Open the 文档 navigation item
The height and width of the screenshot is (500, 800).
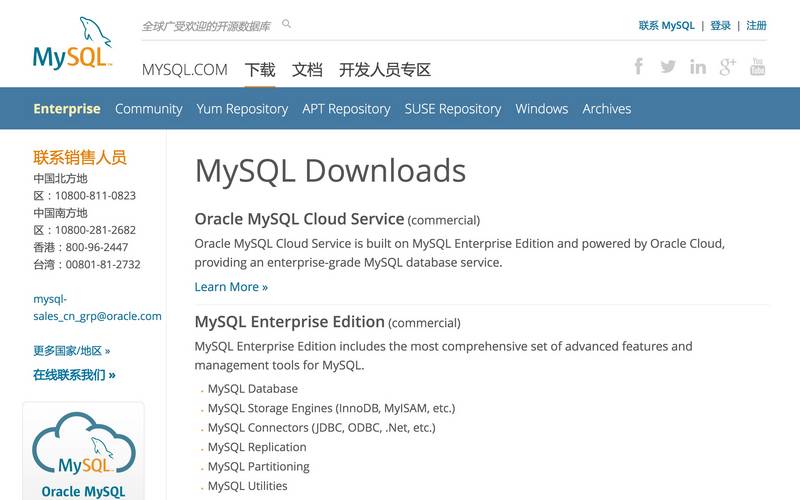tap(307, 69)
